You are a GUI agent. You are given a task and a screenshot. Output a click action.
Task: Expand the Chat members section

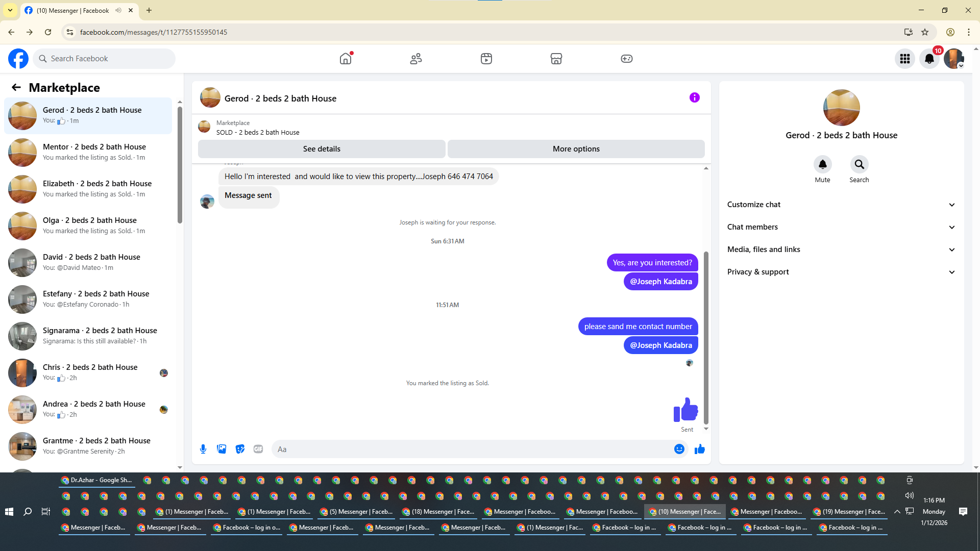841,227
